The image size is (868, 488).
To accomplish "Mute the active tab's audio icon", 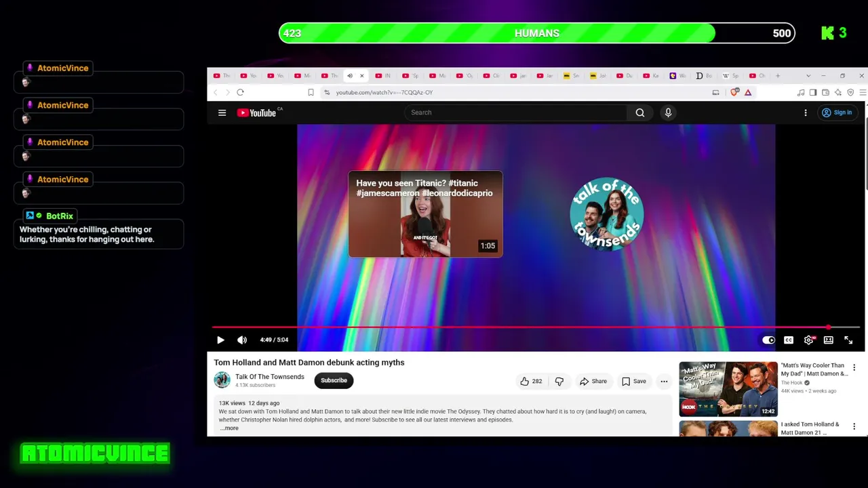I will (350, 76).
